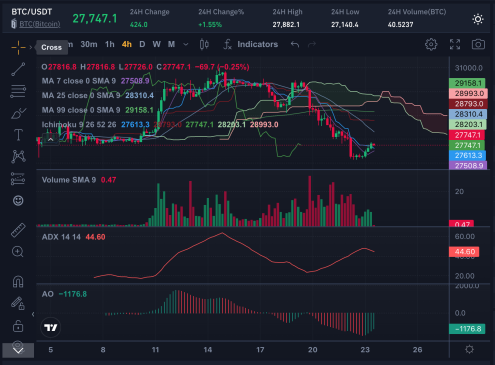
Task: Open the emoji icons tool
Action: click(18, 200)
